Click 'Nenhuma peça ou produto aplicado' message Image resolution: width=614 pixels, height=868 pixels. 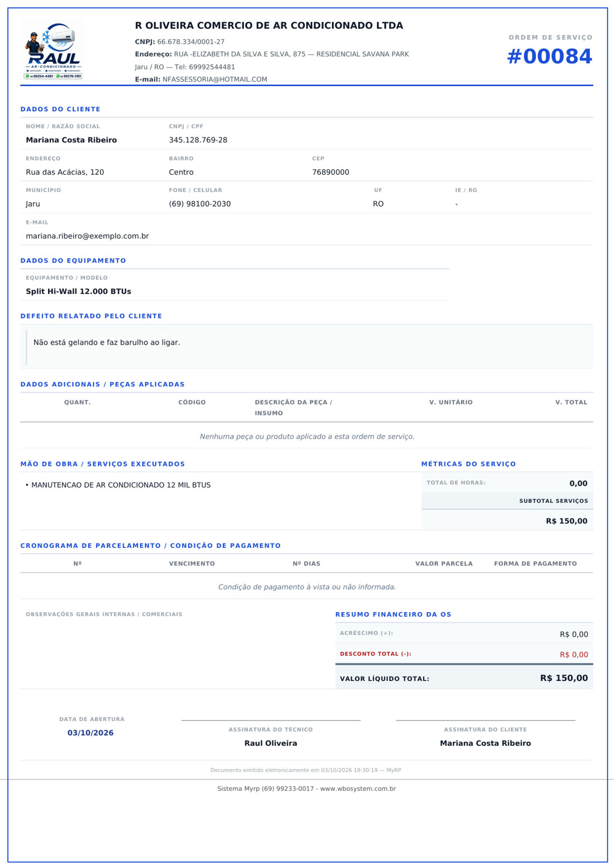[x=307, y=437]
